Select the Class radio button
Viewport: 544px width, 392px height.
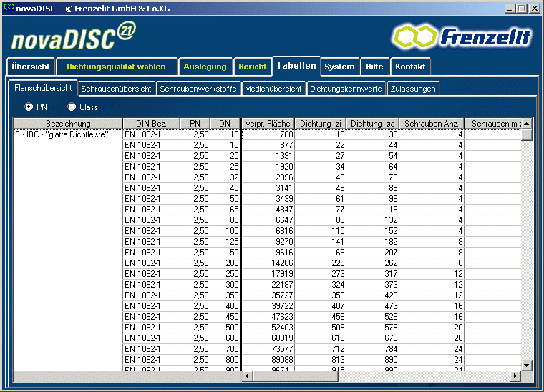click(x=72, y=107)
